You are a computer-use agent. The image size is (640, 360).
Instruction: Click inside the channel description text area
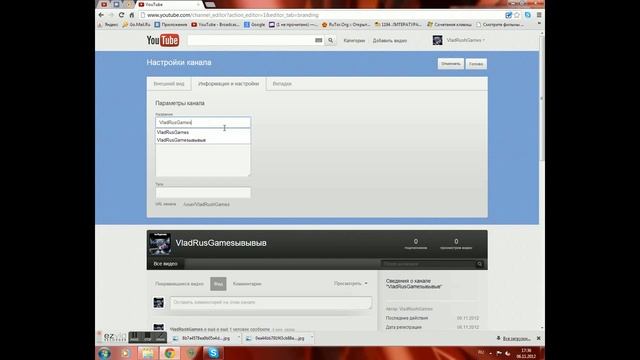(x=203, y=160)
